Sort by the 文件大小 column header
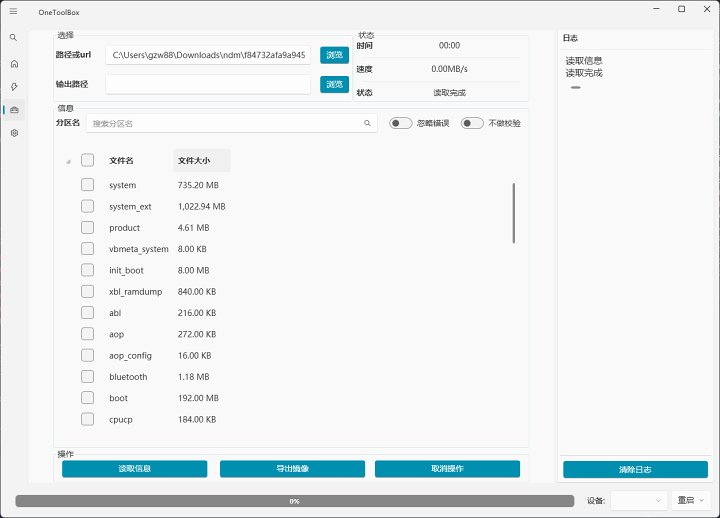720x518 pixels. [x=201, y=160]
